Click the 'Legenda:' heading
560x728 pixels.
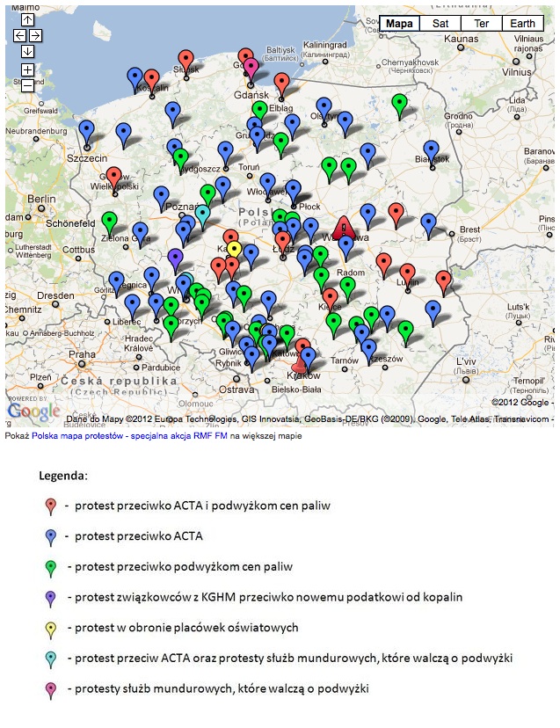coord(63,476)
